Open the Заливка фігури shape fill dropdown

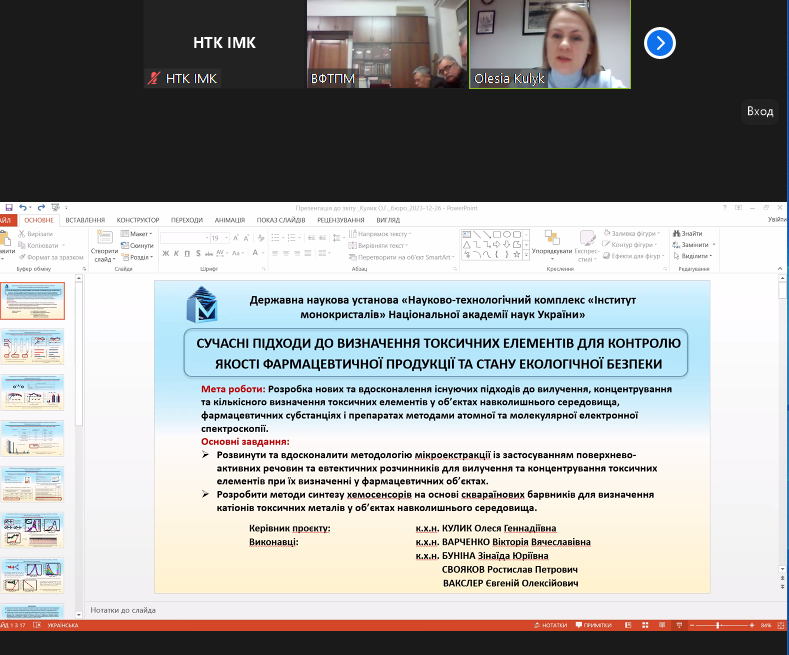pos(632,234)
